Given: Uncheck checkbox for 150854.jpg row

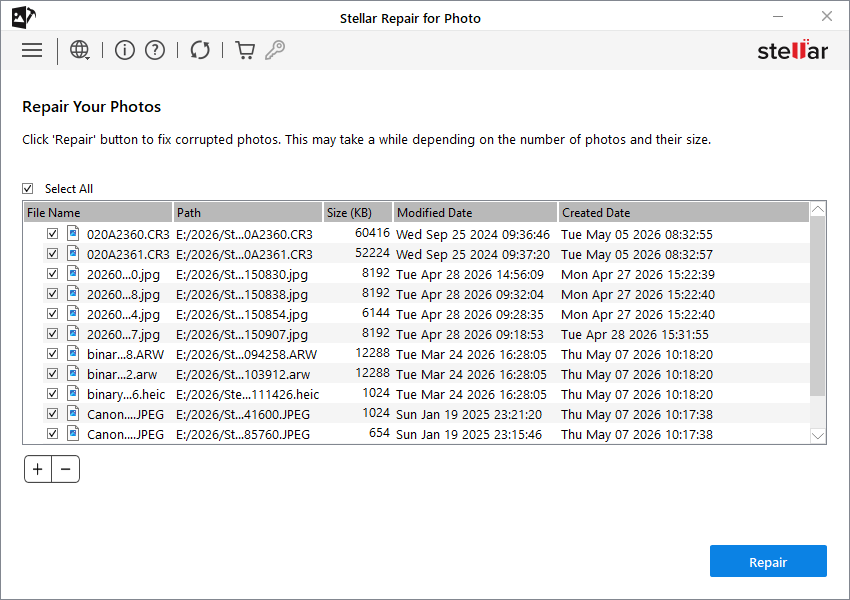Looking at the screenshot, I should [x=52, y=314].
